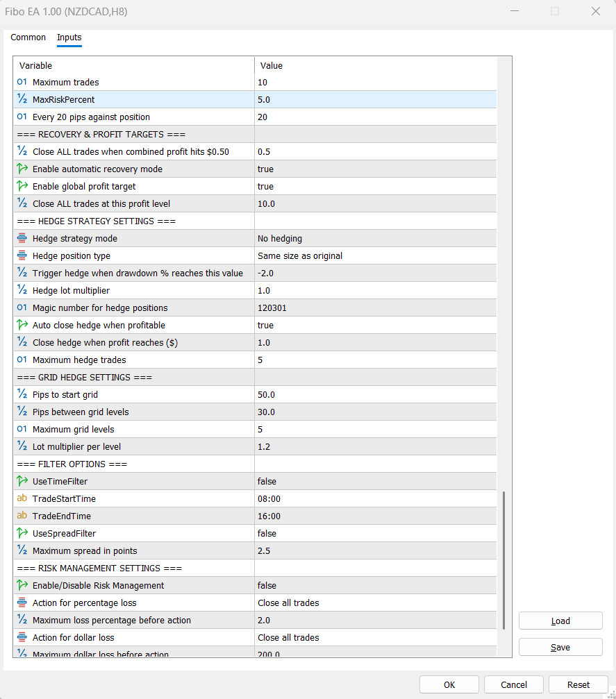The height and width of the screenshot is (699, 616).
Task: Click the enum icon beside Hedge position type
Action: [x=22, y=255]
